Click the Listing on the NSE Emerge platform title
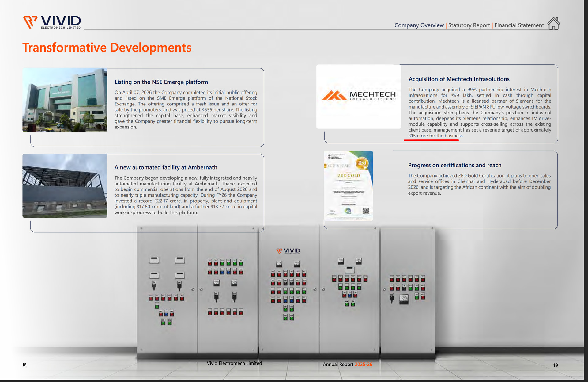 (161, 82)
